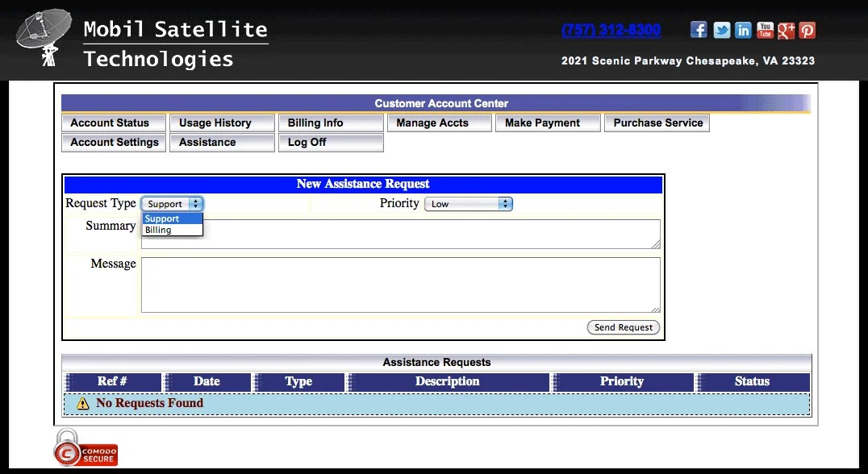Open the Billing Info page
868x474 pixels.
(331, 123)
